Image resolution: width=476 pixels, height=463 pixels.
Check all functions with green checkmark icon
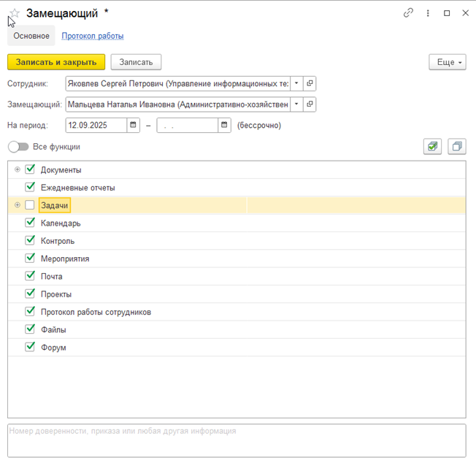pos(433,147)
